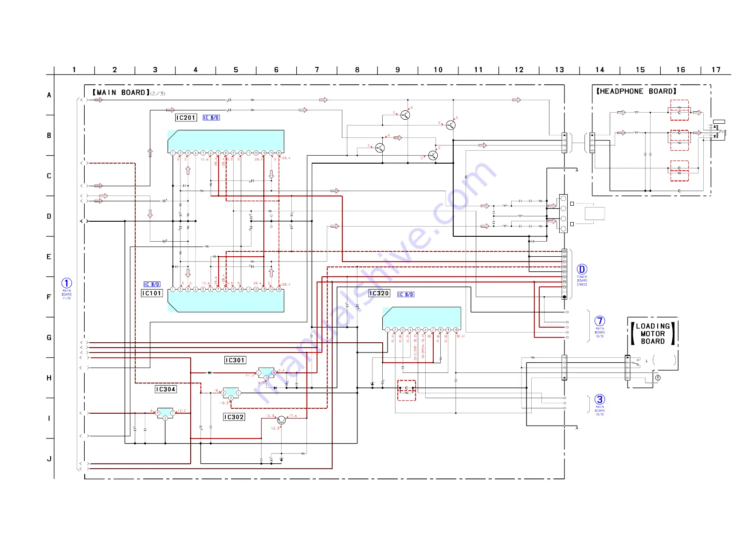Click the circled D POWER BOARD CN902 reference

[582, 275]
